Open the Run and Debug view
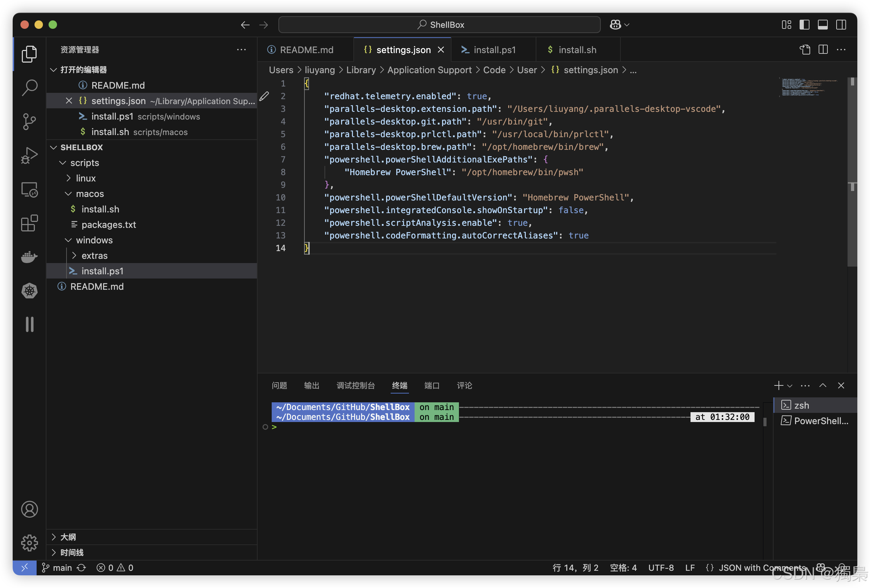The width and height of the screenshot is (870, 588). tap(29, 154)
